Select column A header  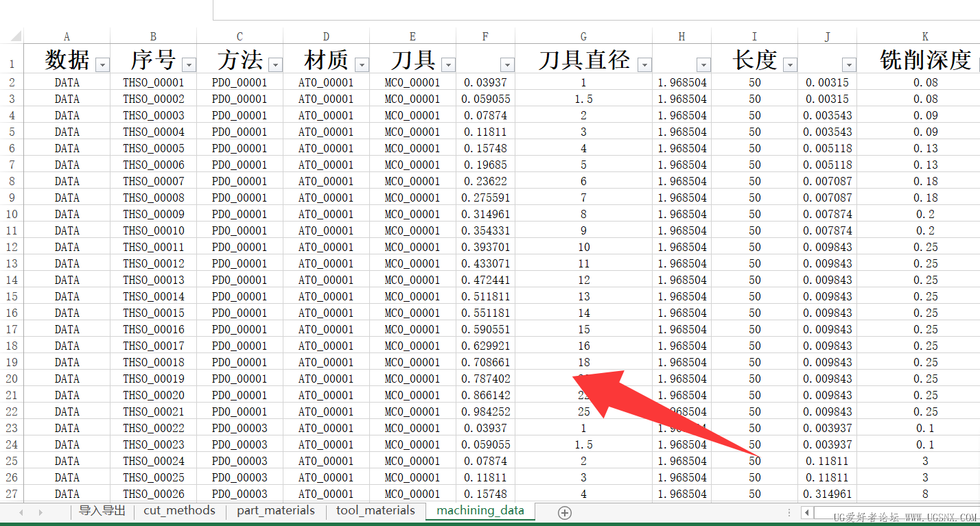(67, 36)
